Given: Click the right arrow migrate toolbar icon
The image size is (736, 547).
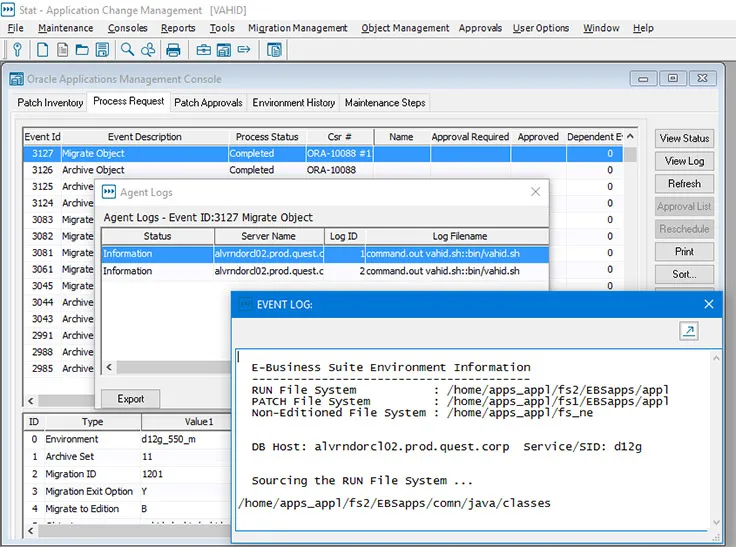Looking at the screenshot, I should [x=244, y=49].
